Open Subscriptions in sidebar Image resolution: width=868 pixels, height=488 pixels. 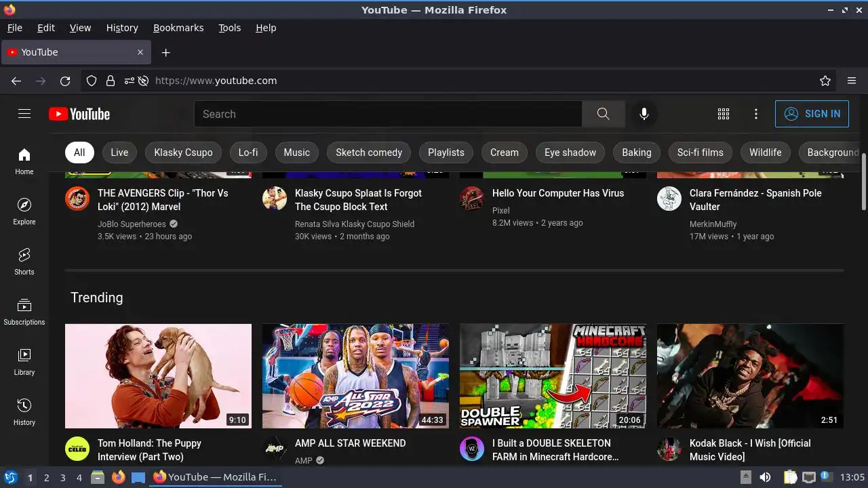pos(24,312)
